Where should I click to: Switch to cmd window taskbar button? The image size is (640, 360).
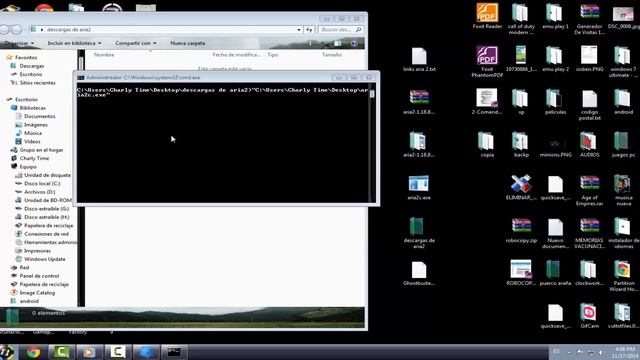[x=174, y=352]
